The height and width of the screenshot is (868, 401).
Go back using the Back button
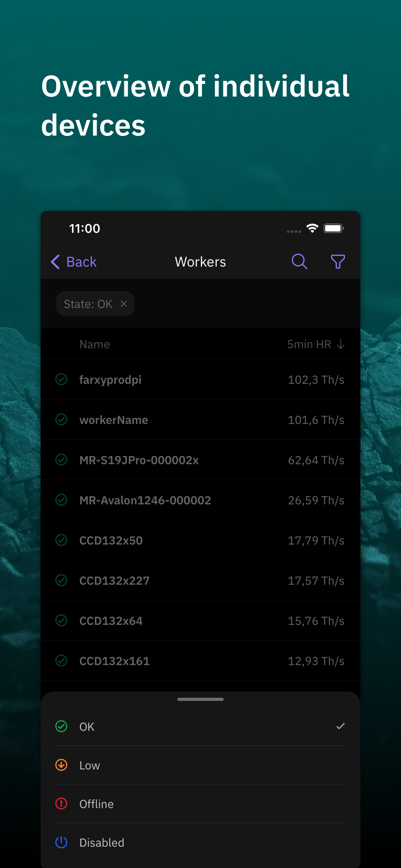pos(74,262)
